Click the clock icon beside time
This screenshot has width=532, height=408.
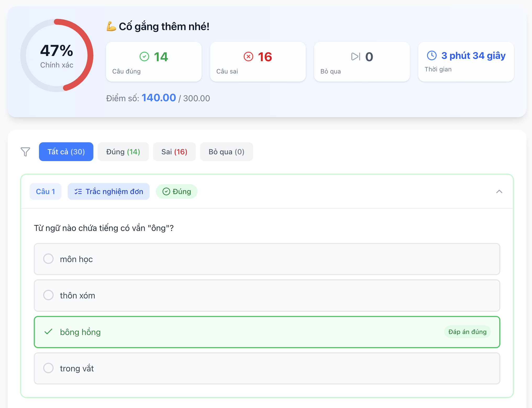point(432,55)
